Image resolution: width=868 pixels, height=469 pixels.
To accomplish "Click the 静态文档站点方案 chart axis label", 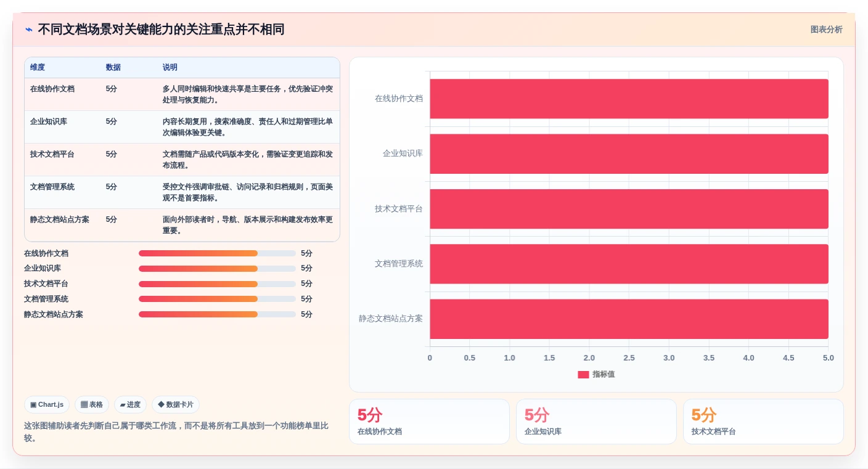I will pyautogui.click(x=391, y=319).
